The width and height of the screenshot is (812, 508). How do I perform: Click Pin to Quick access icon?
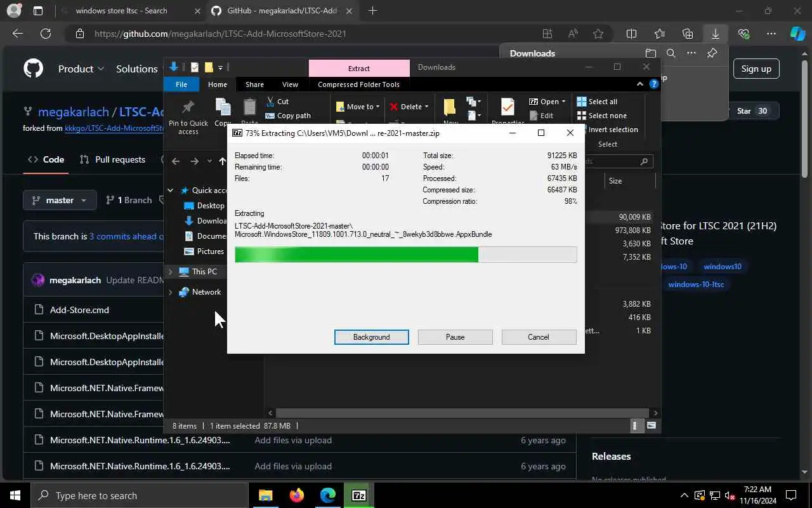(188, 107)
